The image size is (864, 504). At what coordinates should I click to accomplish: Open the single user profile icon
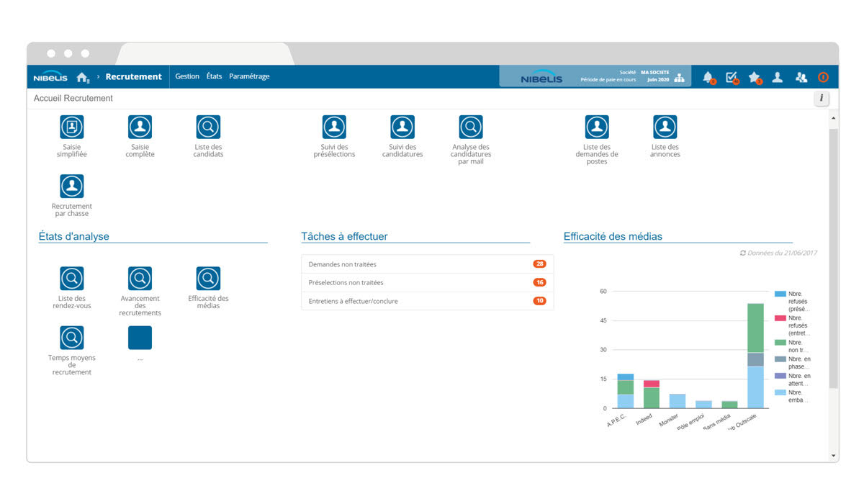778,77
